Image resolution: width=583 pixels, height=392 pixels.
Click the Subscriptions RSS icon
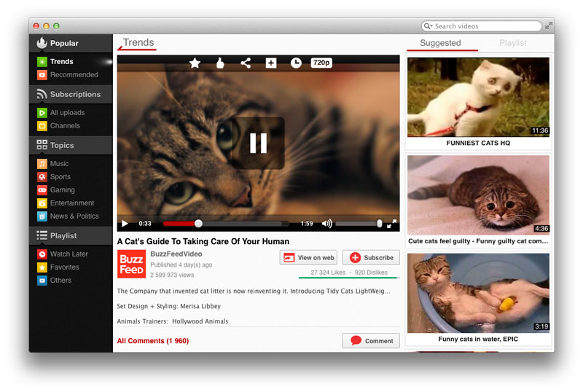[x=42, y=94]
